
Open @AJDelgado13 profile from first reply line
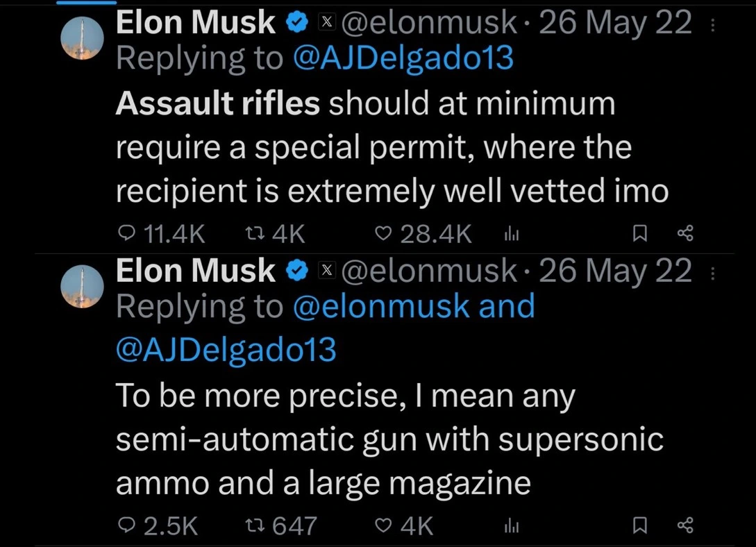[403, 58]
